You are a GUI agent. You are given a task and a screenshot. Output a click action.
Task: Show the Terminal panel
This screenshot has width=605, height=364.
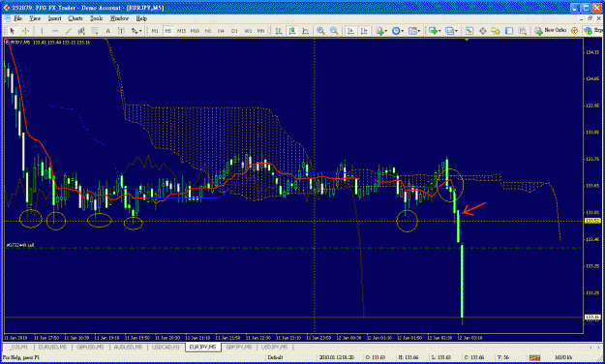(x=509, y=31)
